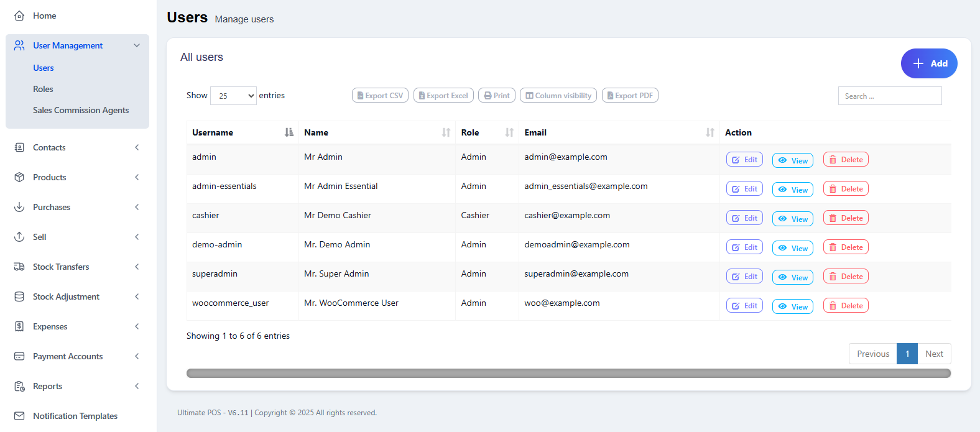
Task: Go to Previous page
Action: (x=873, y=354)
